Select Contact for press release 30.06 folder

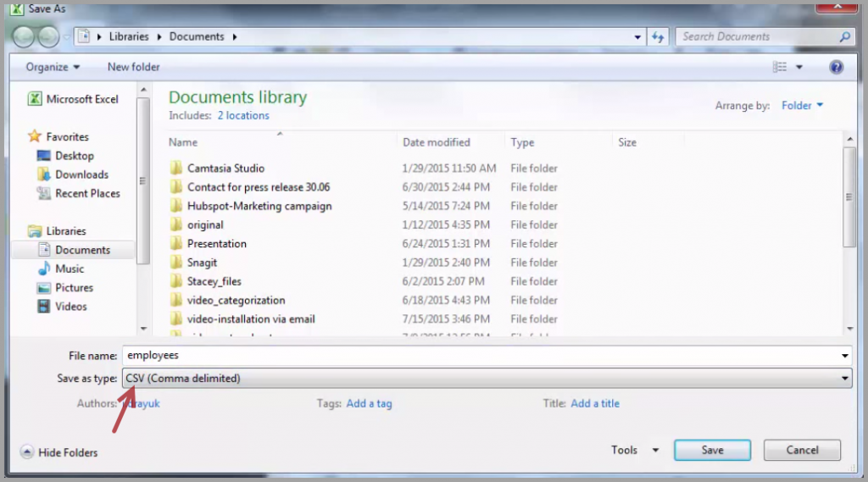coord(258,186)
